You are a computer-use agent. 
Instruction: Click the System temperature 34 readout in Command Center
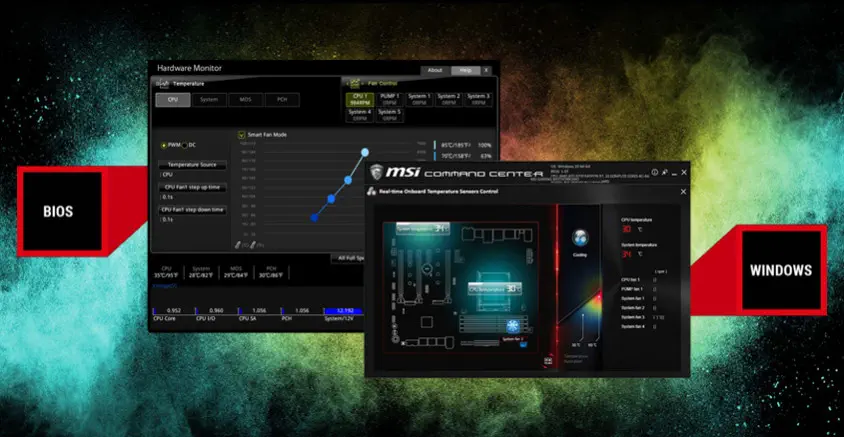click(x=627, y=254)
